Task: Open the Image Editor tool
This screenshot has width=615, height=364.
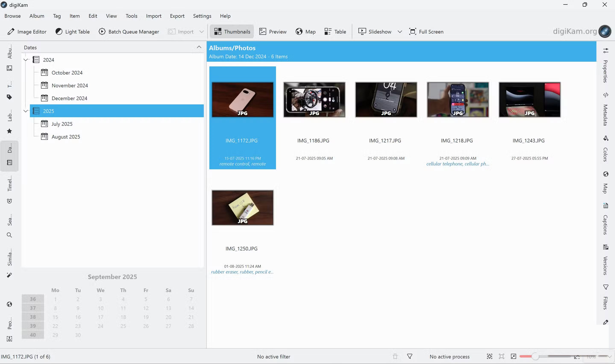Action: [27, 32]
